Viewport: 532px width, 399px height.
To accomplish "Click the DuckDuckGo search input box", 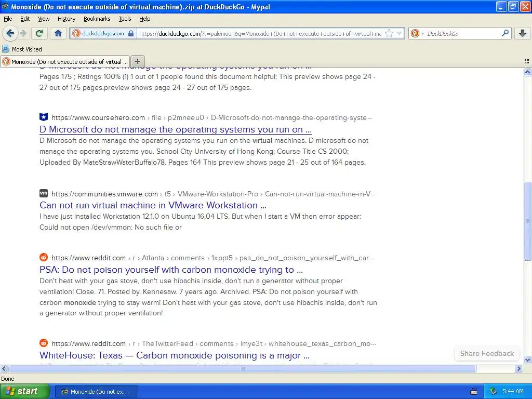I will pos(463,33).
